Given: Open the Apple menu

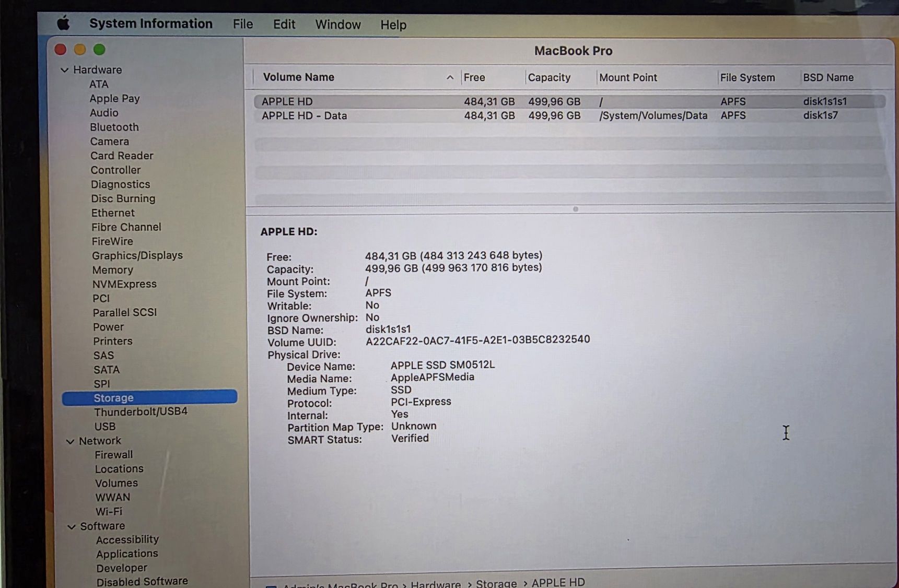Looking at the screenshot, I should 63,23.
